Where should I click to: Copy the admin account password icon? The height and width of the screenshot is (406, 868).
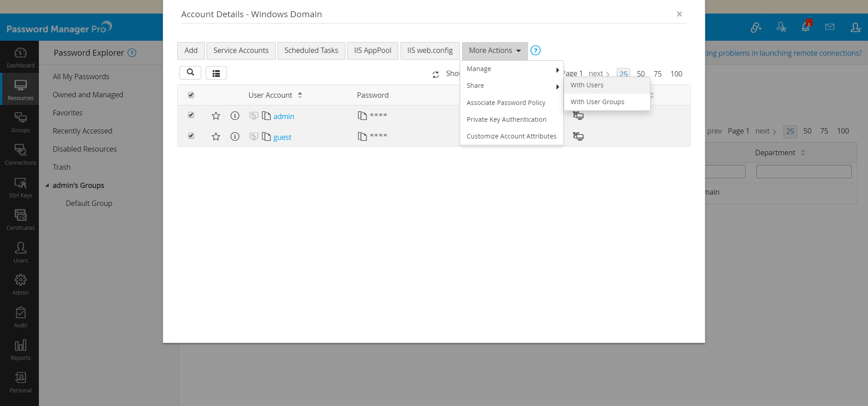362,116
